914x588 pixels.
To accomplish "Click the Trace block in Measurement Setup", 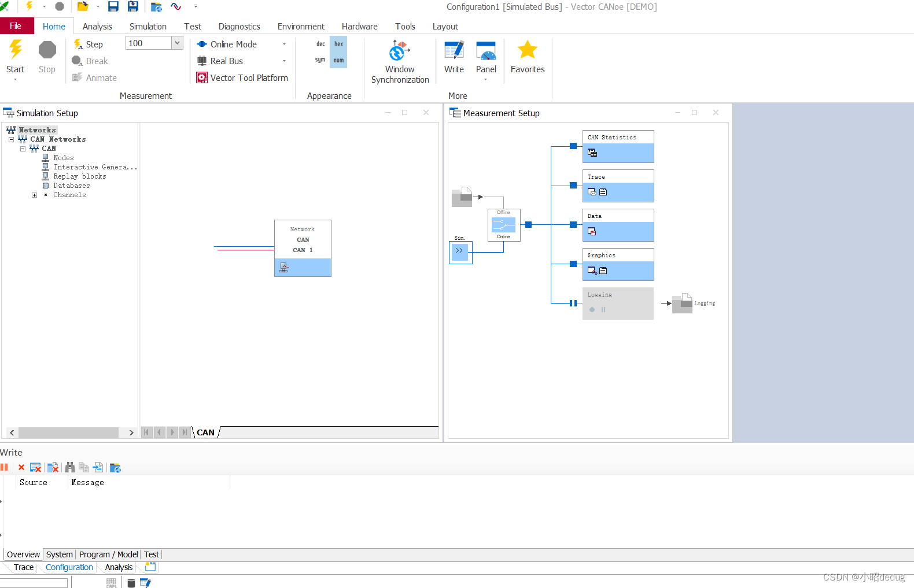I will (618, 186).
